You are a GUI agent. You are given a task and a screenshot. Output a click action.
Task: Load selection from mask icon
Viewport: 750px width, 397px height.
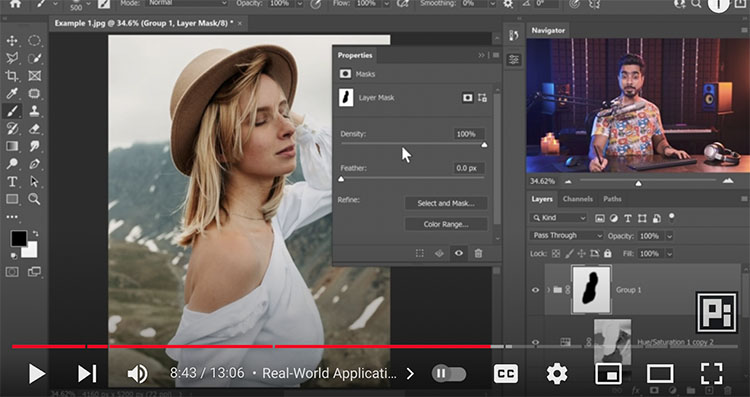coord(419,254)
